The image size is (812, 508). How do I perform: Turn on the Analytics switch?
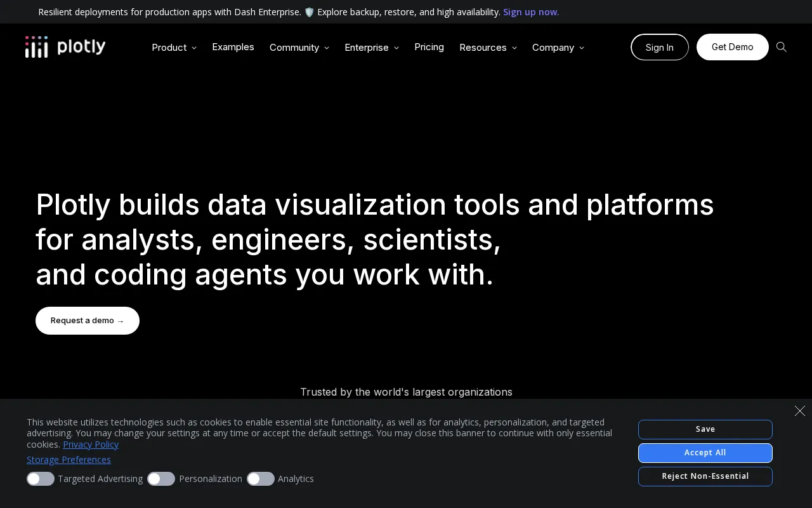[261, 479]
